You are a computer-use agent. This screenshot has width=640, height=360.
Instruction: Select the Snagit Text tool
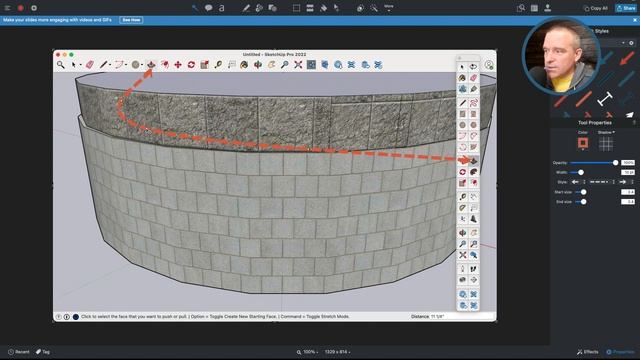point(222,8)
